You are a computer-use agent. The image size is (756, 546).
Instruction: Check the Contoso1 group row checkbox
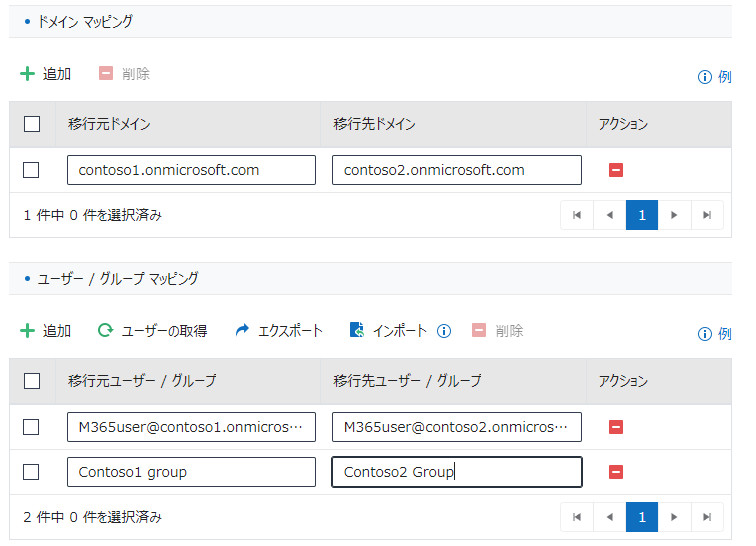(31, 472)
